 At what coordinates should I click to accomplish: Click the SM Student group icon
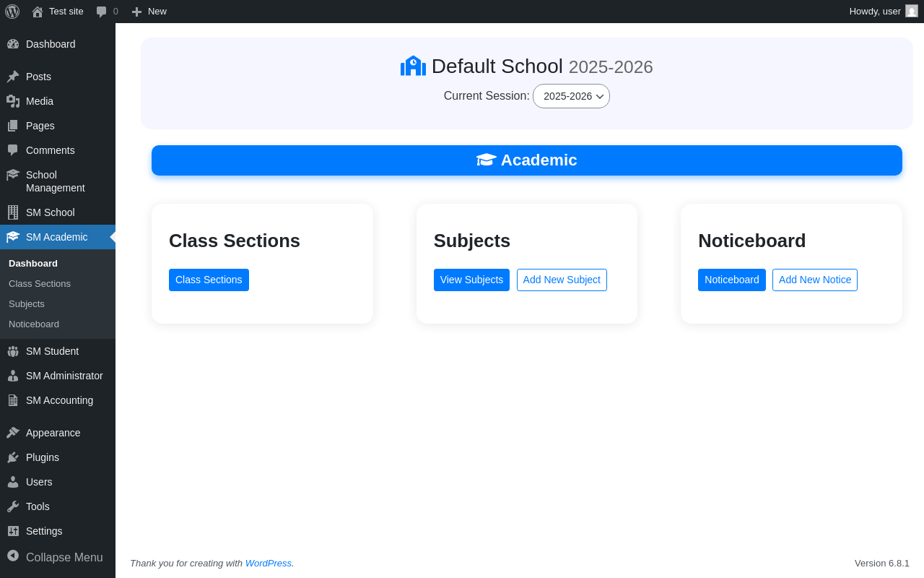click(x=13, y=351)
